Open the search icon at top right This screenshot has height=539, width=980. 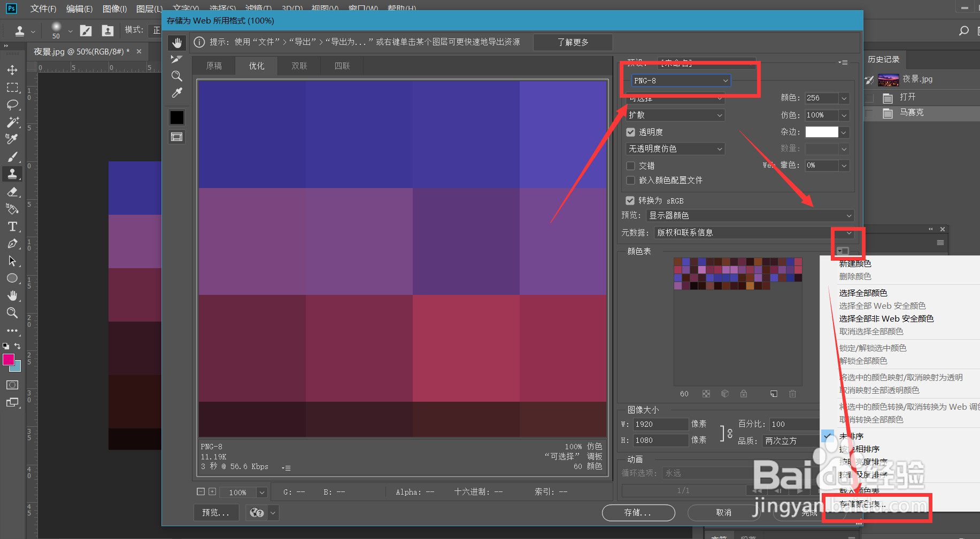(963, 31)
